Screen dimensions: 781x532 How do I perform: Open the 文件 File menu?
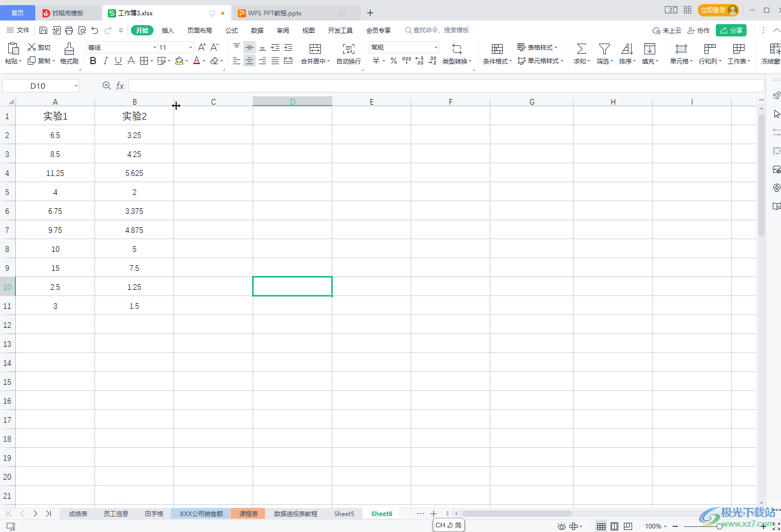18,30
